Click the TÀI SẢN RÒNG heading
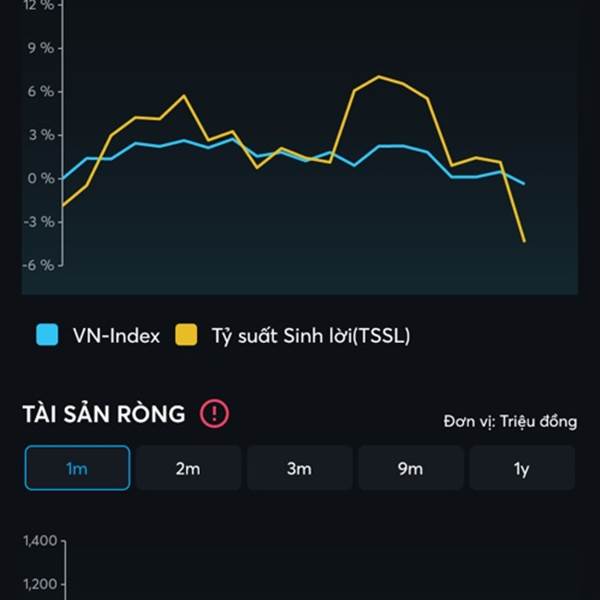Screen dimensions: 600x600 point(104,414)
